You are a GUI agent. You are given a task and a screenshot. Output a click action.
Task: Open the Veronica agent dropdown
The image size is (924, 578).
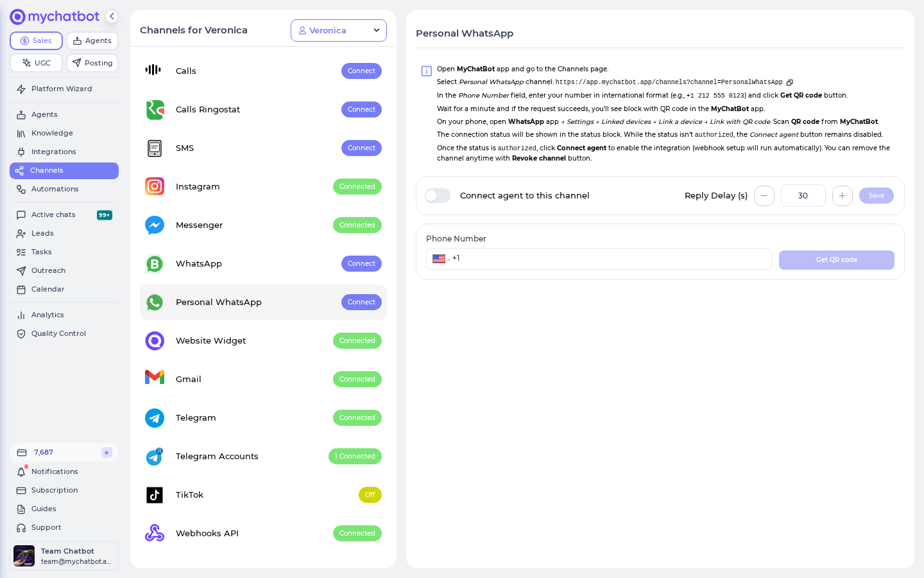tap(339, 30)
